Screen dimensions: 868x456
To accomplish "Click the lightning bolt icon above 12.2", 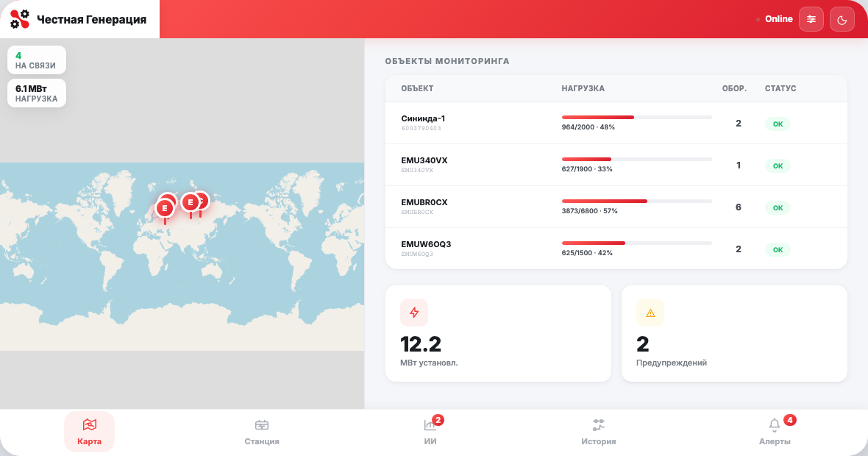I will [414, 313].
